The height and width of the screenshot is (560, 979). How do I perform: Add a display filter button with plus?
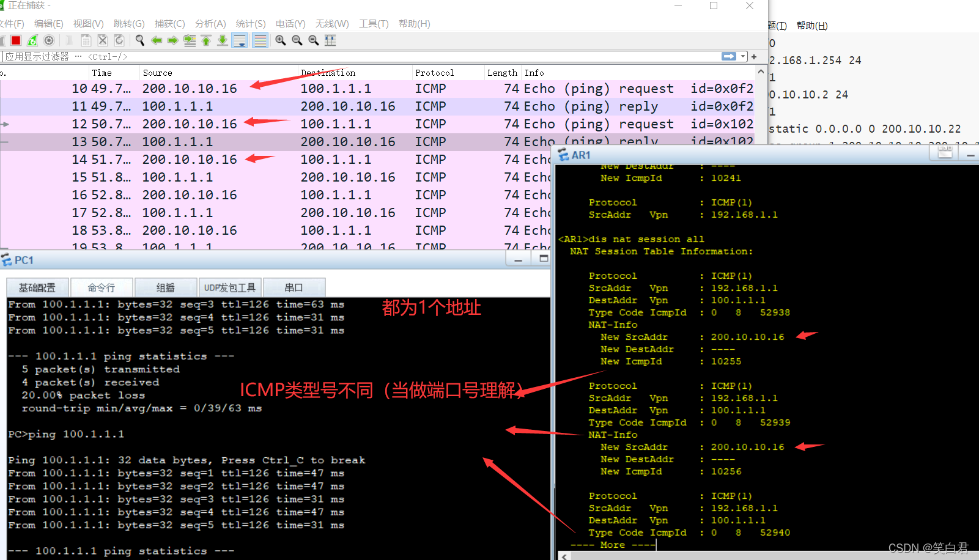pyautogui.click(x=754, y=56)
